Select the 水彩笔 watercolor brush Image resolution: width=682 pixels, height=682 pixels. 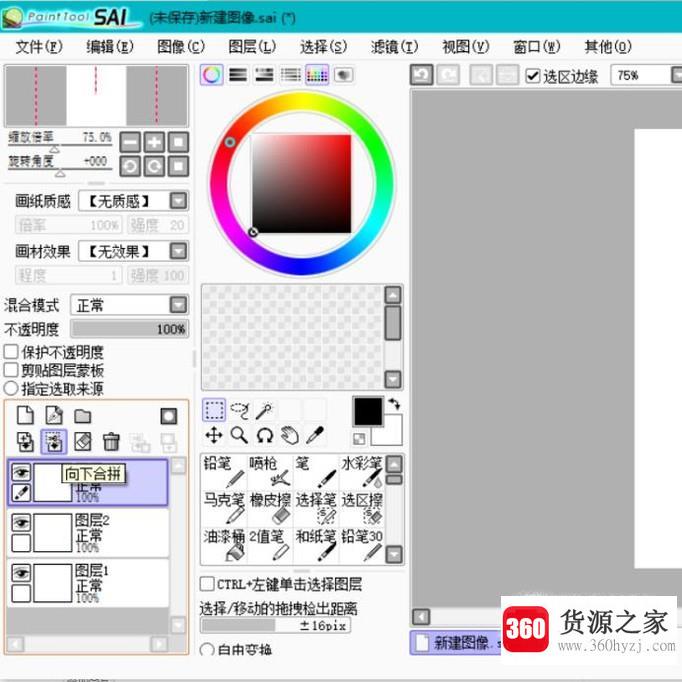tap(361, 472)
